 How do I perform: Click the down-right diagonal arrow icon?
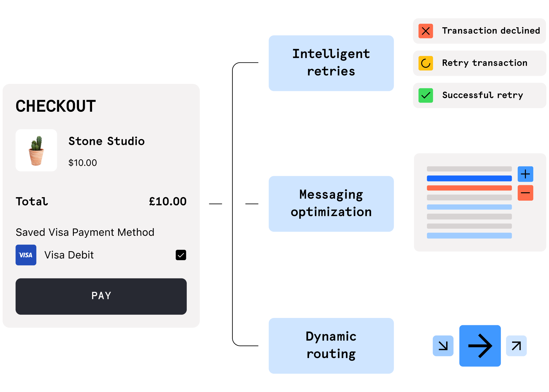[443, 346]
